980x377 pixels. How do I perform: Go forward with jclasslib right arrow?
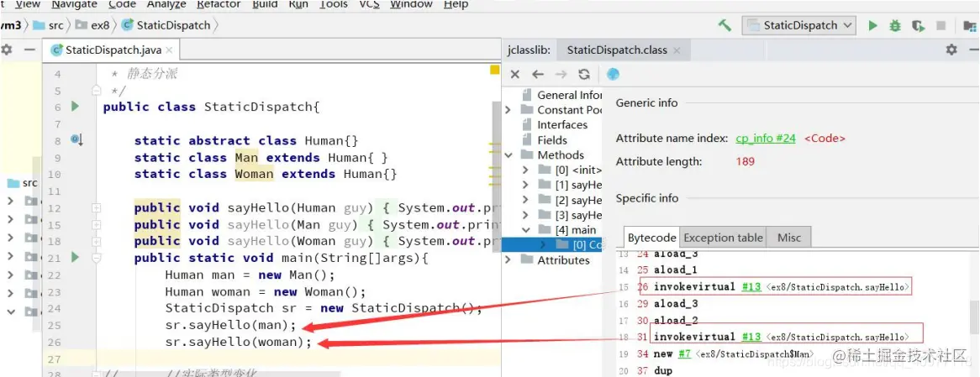[x=561, y=74]
